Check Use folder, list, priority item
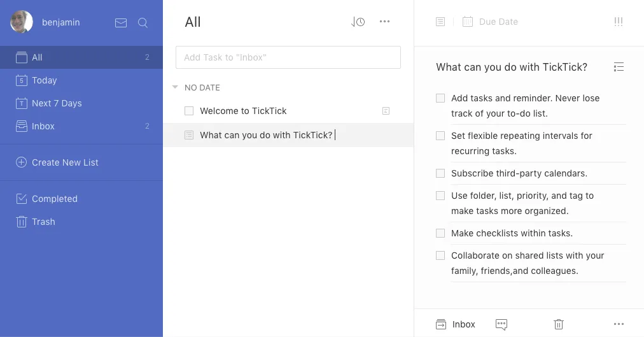The height and width of the screenshot is (337, 644). click(x=440, y=195)
